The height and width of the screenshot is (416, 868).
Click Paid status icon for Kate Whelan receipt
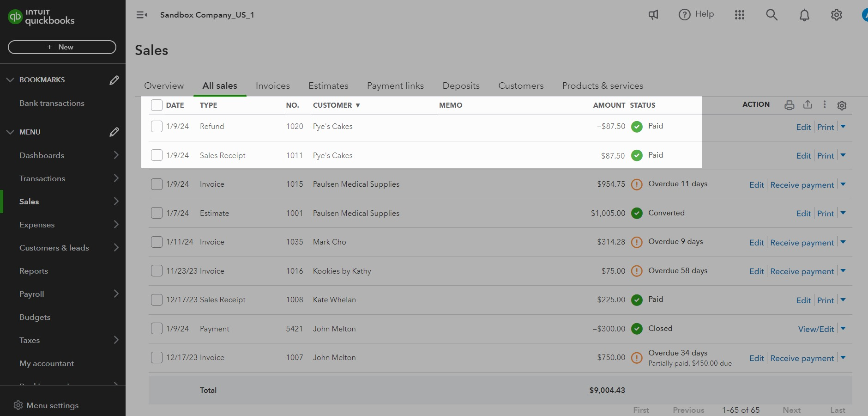point(637,300)
